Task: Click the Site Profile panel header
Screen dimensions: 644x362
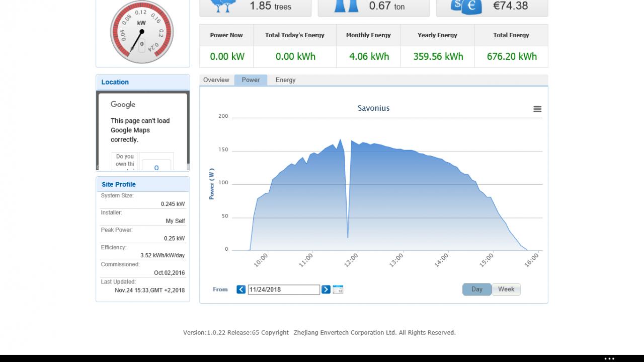Action: coord(143,184)
